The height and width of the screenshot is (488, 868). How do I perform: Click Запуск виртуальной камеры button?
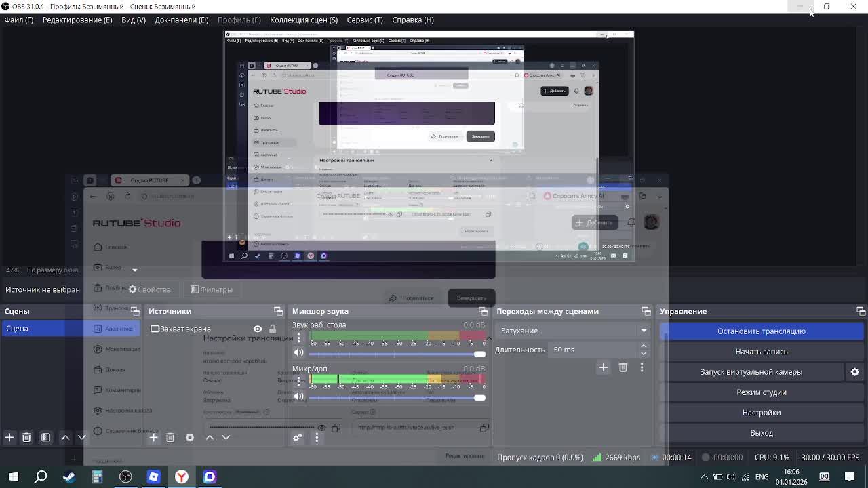[x=751, y=372]
